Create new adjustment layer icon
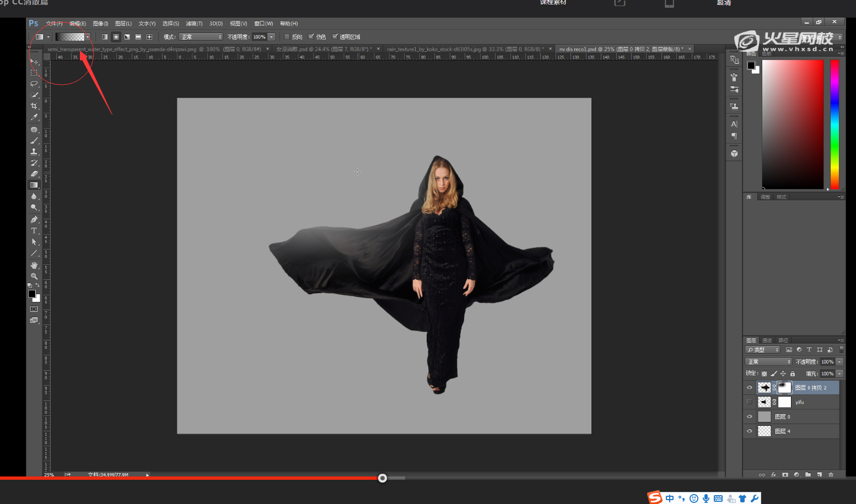Image resolution: width=856 pixels, height=504 pixels. point(796,474)
